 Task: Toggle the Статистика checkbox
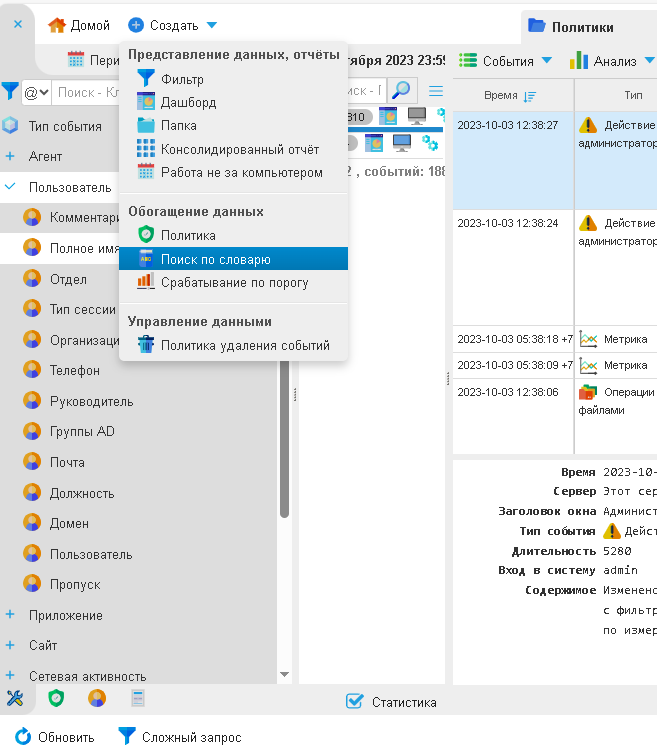point(354,702)
